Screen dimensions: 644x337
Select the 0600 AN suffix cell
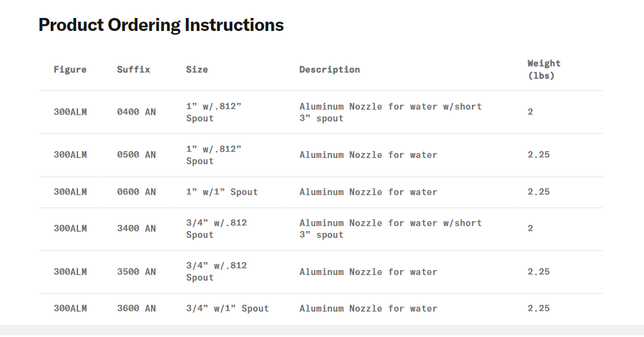pos(136,192)
